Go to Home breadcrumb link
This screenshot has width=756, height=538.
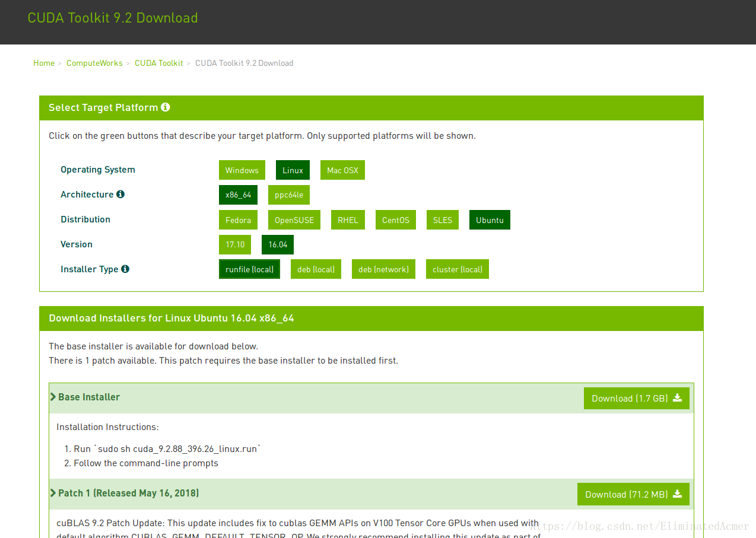click(x=44, y=63)
